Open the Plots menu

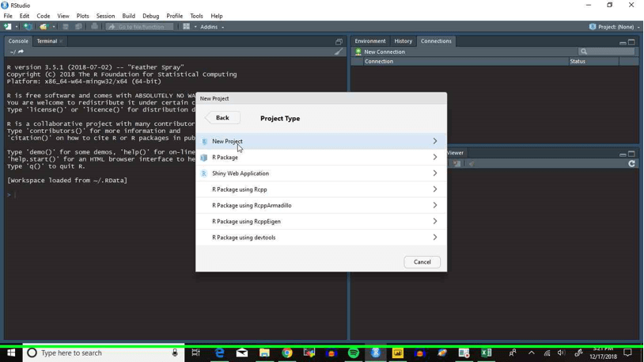pyautogui.click(x=82, y=16)
